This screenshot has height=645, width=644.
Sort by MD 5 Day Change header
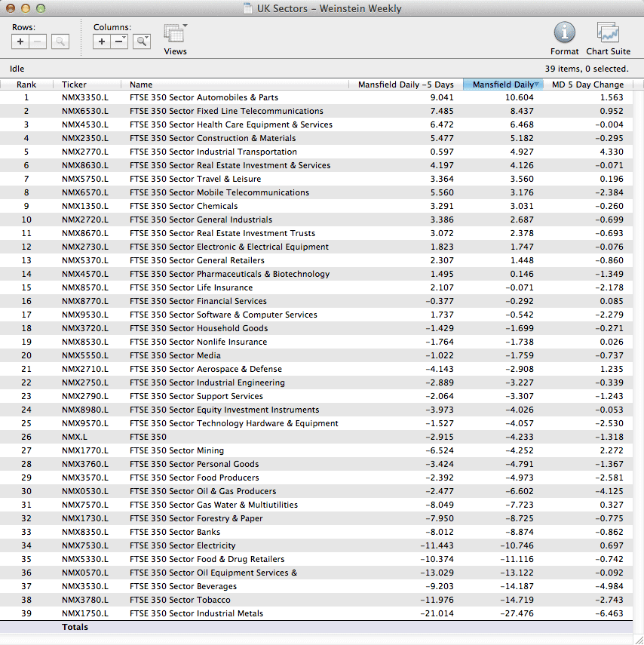coord(587,84)
